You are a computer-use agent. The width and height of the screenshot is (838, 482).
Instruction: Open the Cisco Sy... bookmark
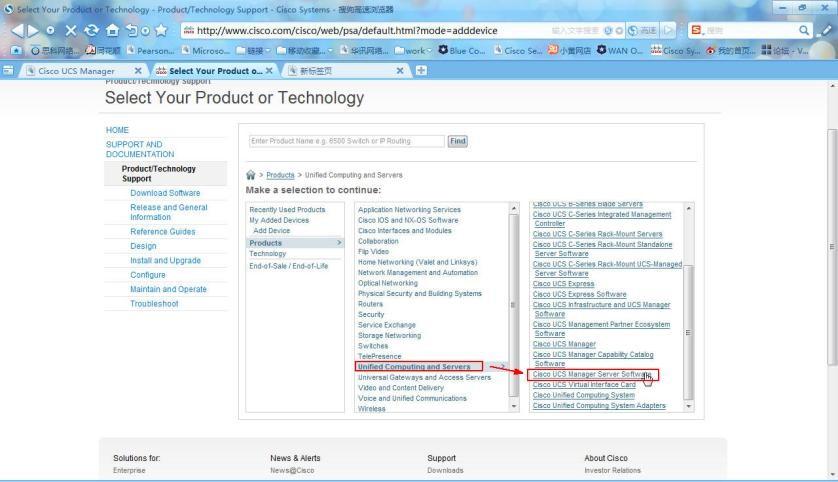click(x=675, y=50)
